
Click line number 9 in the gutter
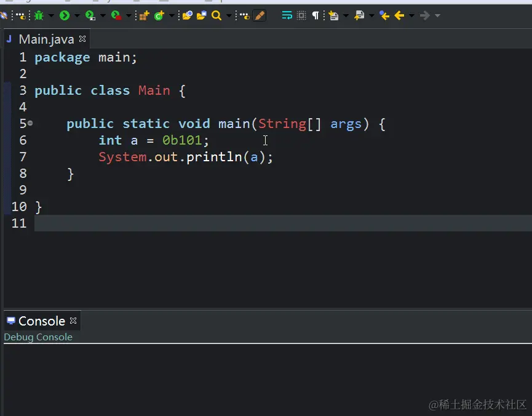(23, 190)
